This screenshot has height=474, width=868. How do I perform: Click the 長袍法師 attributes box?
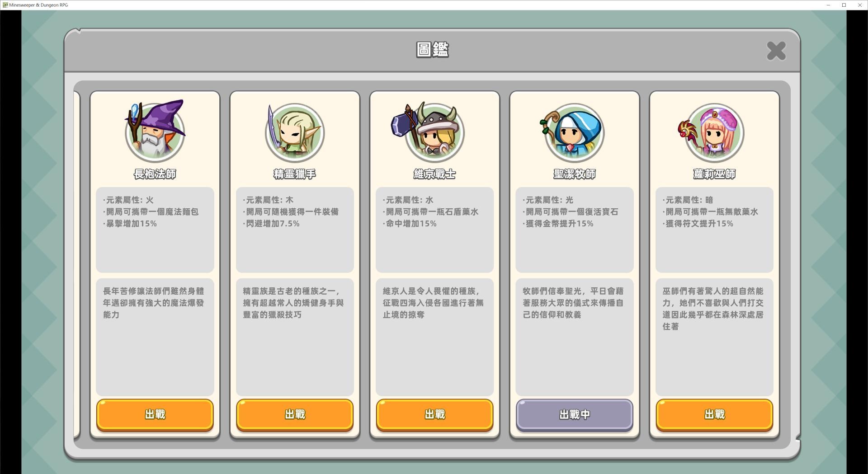pyautogui.click(x=155, y=230)
